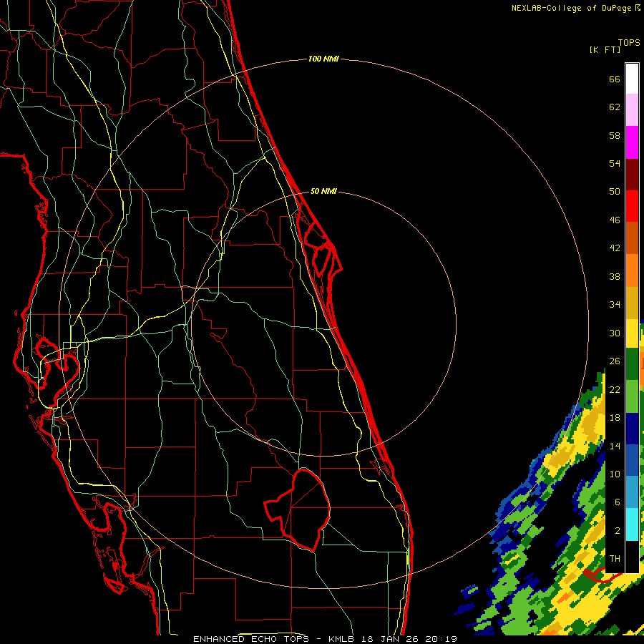Click the 'NEXLAB-College of DuPage' credit text

(x=572, y=8)
